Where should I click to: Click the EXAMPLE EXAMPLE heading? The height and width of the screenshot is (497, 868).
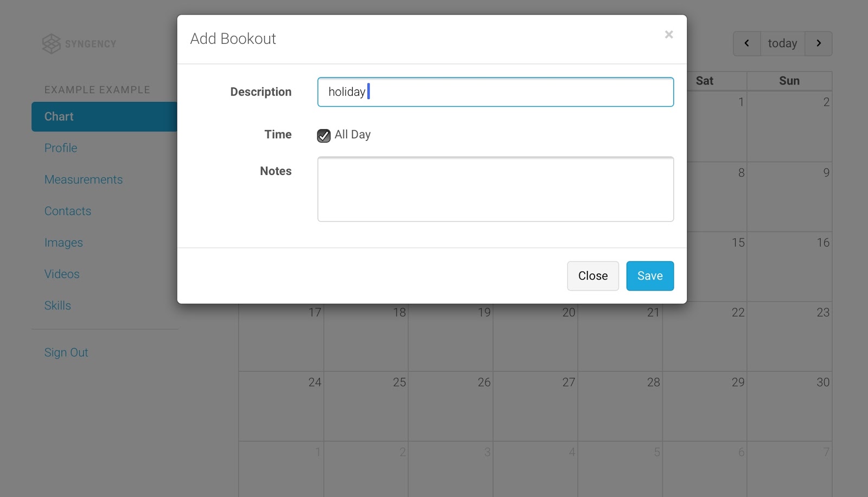coord(97,90)
